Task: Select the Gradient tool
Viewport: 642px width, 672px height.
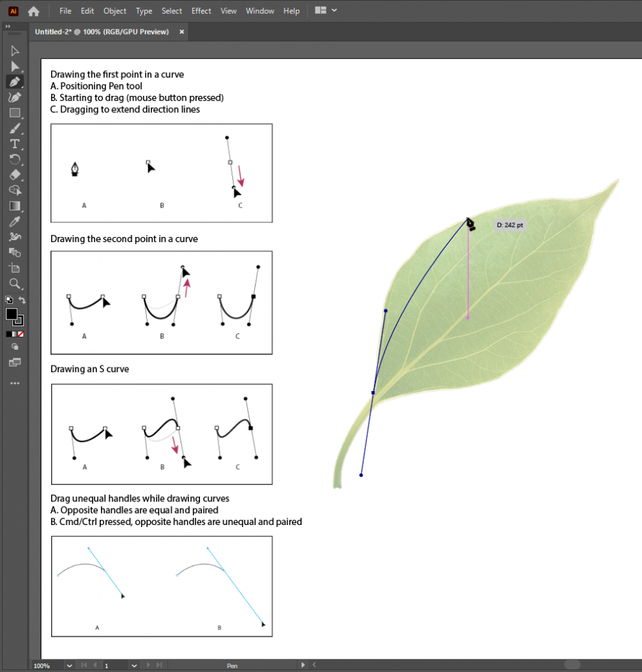Action: (15, 206)
